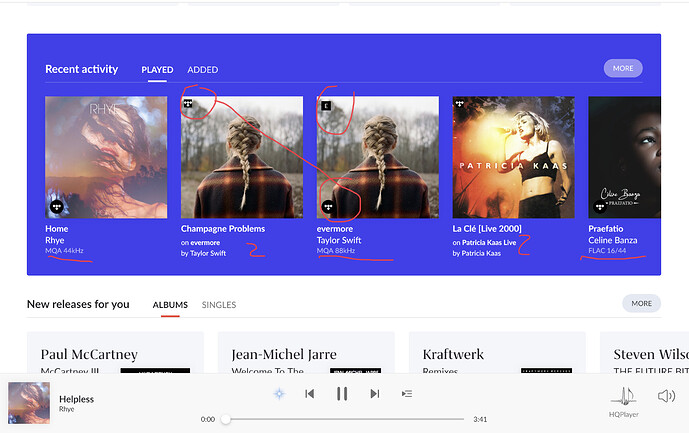The width and height of the screenshot is (689, 433).
Task: Click the Helpless track title
Action: [x=76, y=399]
